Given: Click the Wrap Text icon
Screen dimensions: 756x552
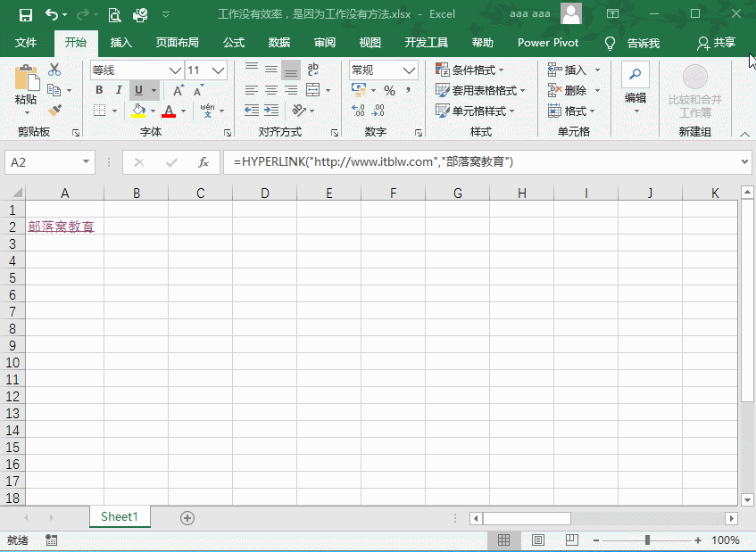Looking at the screenshot, I should click(312, 70).
